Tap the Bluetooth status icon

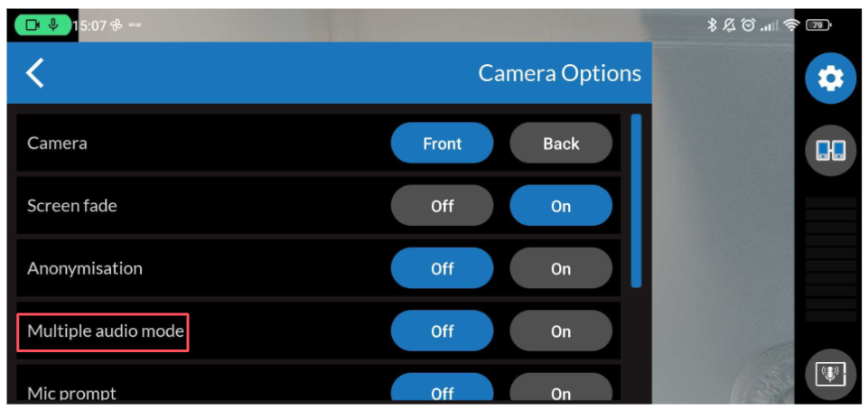click(712, 25)
